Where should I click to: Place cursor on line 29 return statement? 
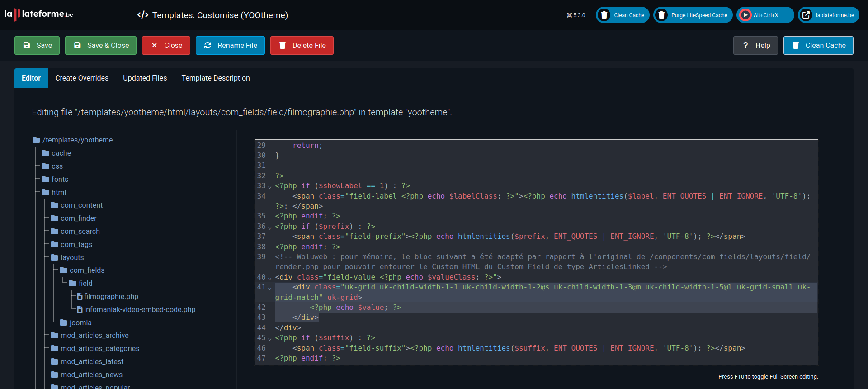coord(307,146)
